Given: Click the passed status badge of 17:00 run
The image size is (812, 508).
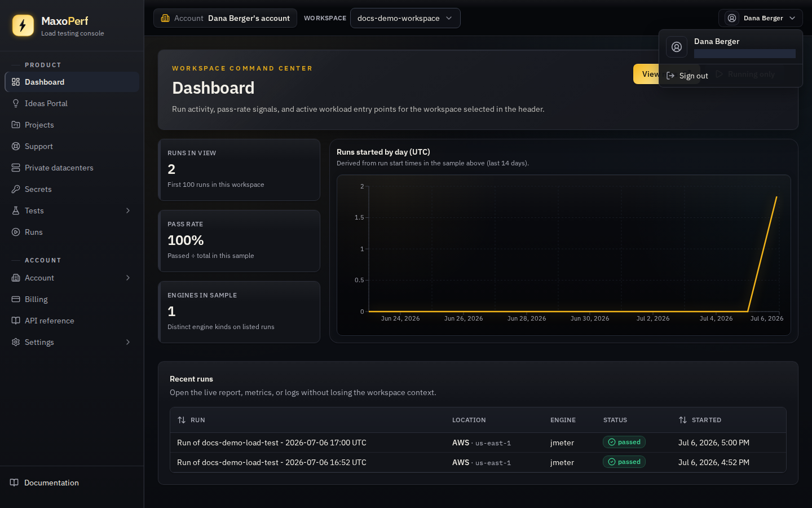Looking at the screenshot, I should coord(624,442).
